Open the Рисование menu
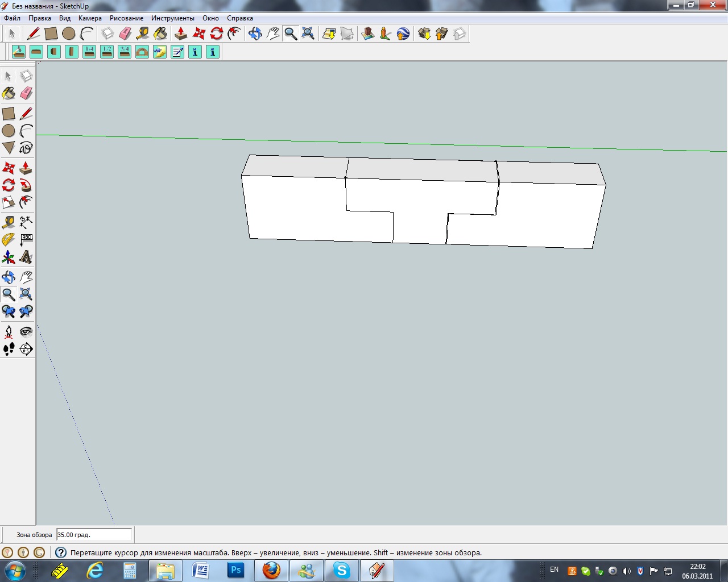This screenshot has height=582, width=728. (x=126, y=18)
